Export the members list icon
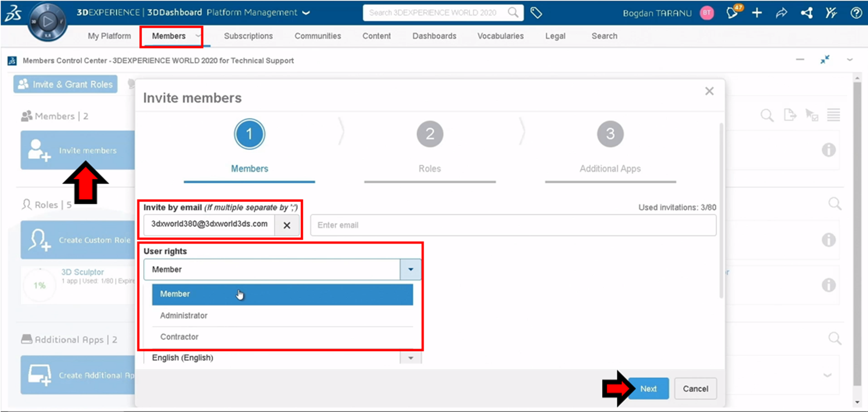Screen dimensions: 868x412 pos(790,115)
